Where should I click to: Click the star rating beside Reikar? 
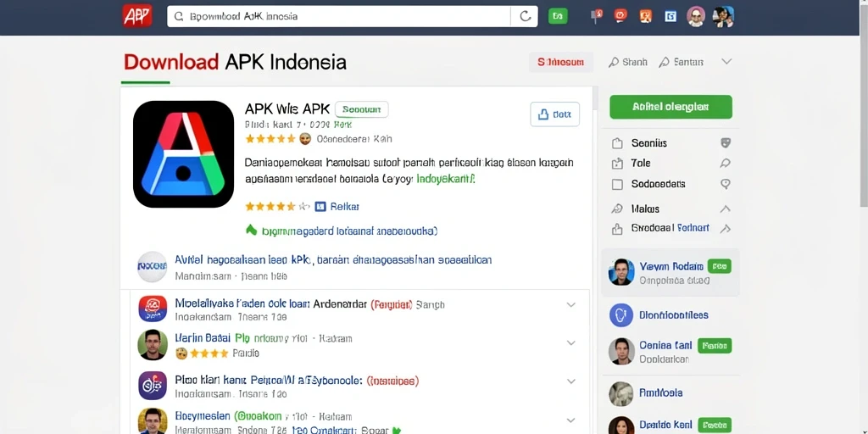(277, 207)
